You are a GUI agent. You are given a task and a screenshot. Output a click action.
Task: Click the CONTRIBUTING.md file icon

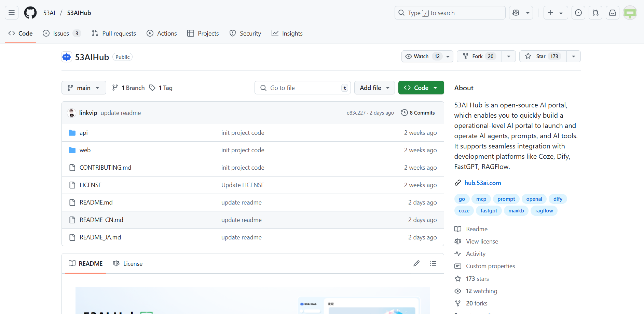coord(72,168)
